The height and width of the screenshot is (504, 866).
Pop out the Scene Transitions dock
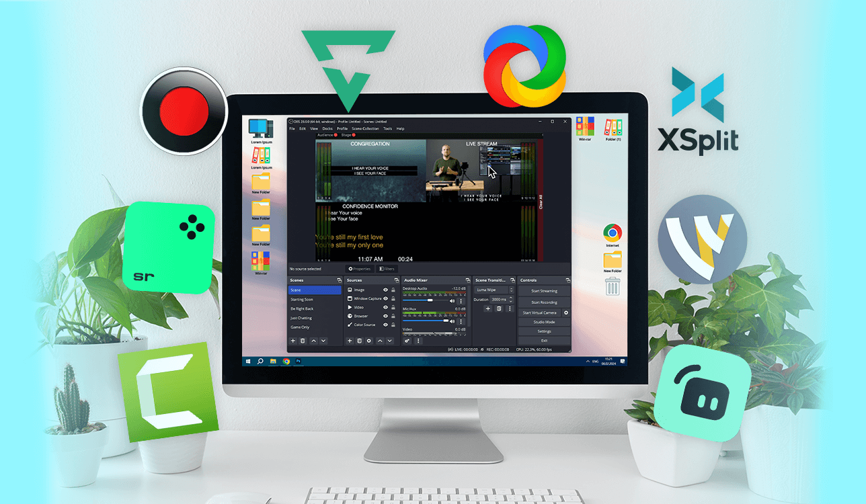[513, 280]
